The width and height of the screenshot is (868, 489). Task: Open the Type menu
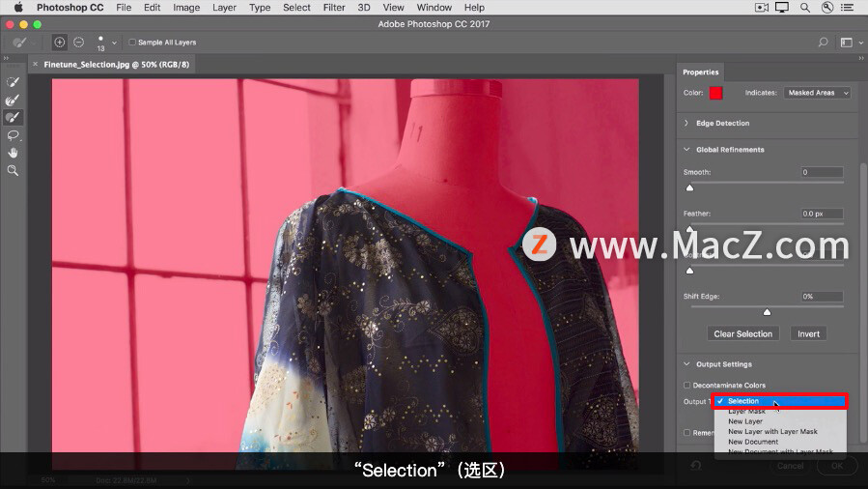click(x=260, y=7)
